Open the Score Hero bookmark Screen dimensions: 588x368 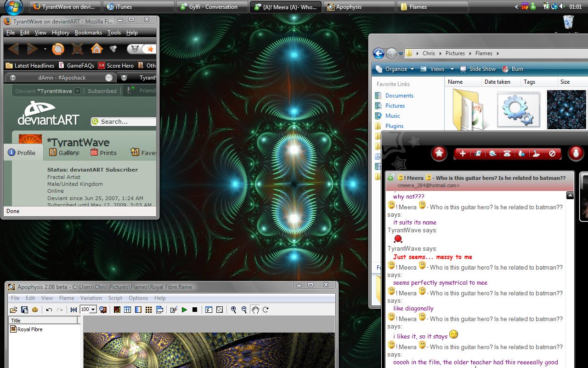tap(116, 66)
